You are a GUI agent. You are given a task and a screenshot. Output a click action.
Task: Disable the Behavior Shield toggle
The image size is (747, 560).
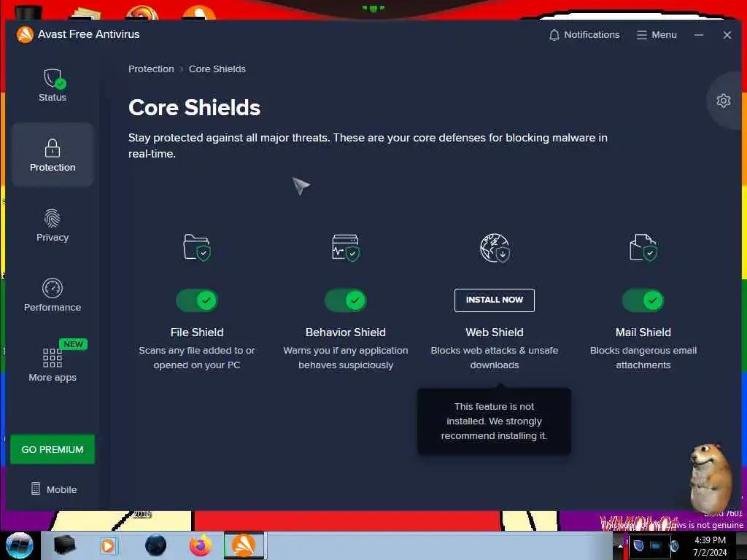click(x=345, y=300)
